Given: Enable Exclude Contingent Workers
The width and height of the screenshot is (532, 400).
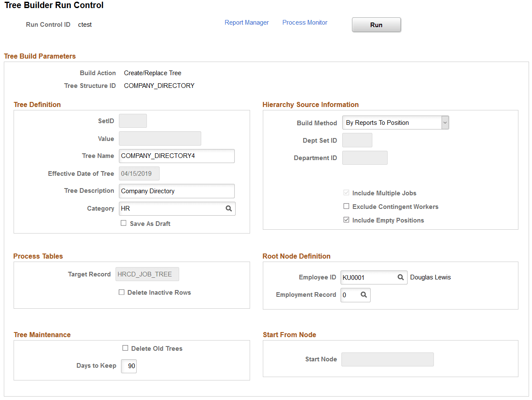Looking at the screenshot, I should tap(346, 206).
